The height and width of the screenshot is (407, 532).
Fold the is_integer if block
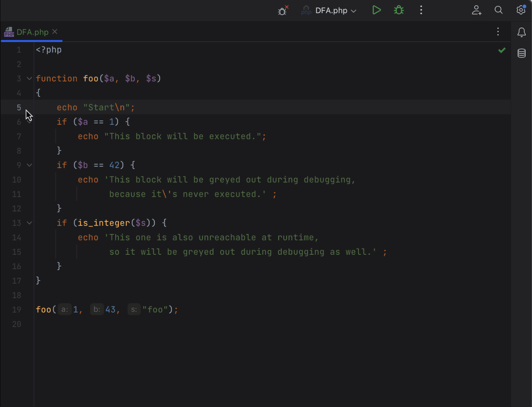29,223
